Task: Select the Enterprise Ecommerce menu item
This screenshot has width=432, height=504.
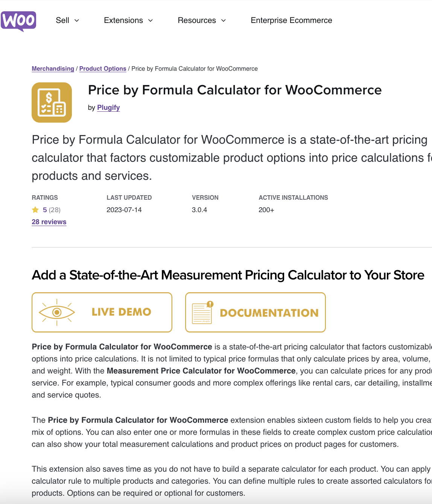Action: point(291,21)
